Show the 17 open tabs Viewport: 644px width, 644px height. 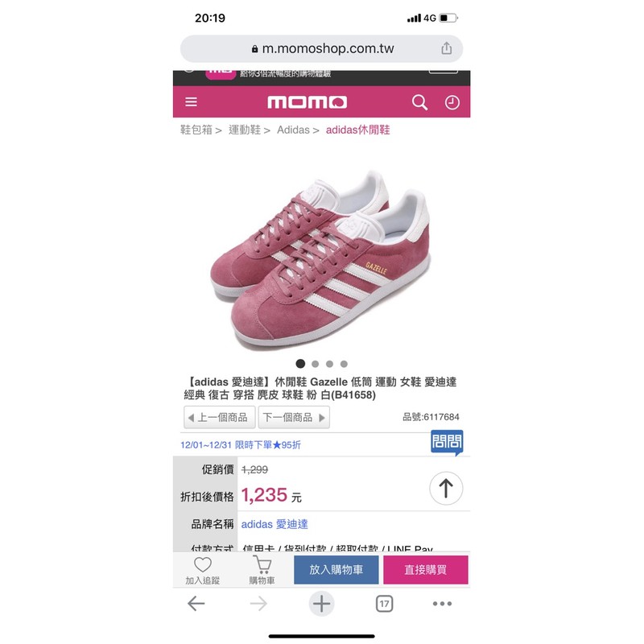click(x=384, y=604)
